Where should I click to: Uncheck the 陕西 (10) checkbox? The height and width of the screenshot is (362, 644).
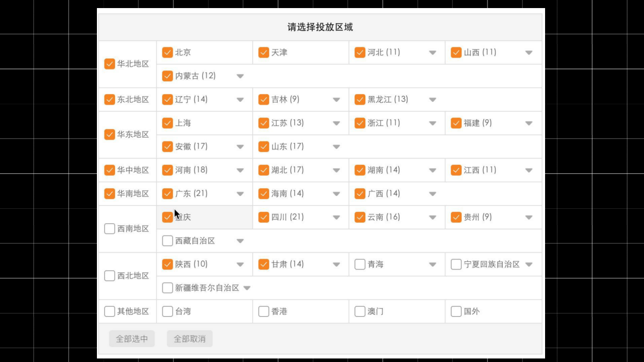click(168, 264)
